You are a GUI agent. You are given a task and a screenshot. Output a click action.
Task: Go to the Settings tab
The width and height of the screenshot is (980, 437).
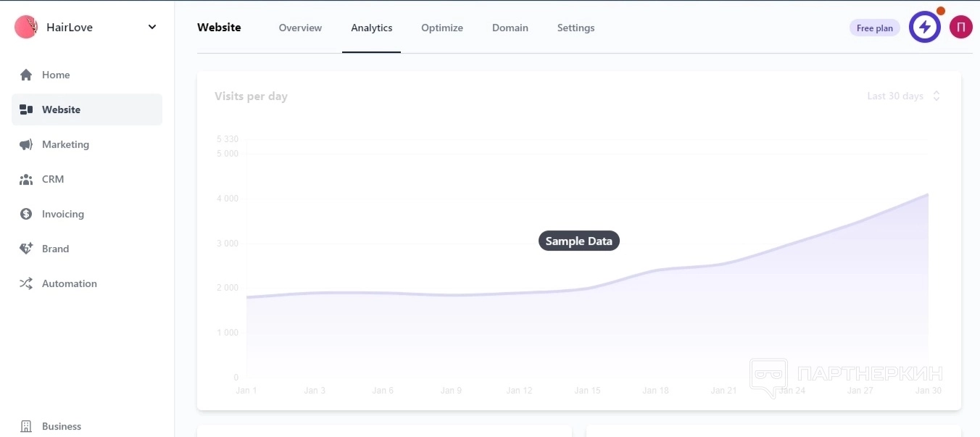point(576,28)
